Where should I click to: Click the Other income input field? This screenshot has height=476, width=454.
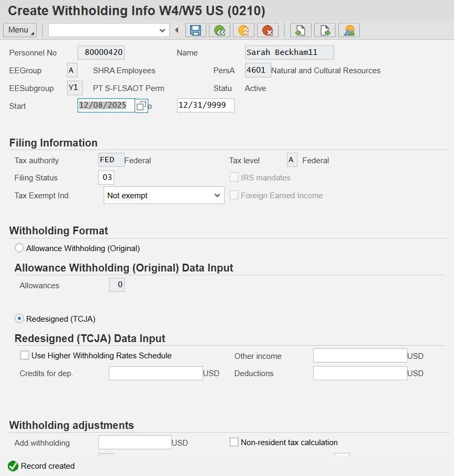[x=360, y=356]
